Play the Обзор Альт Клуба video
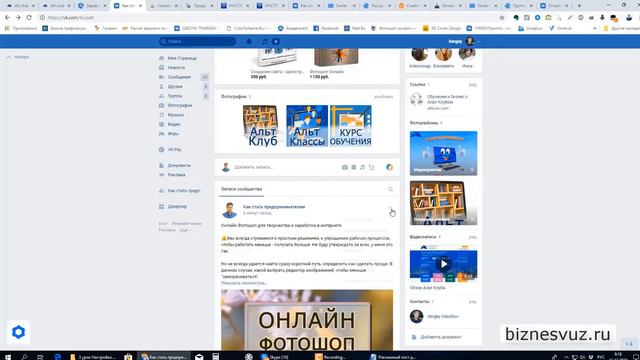The image size is (640, 360). tap(443, 264)
